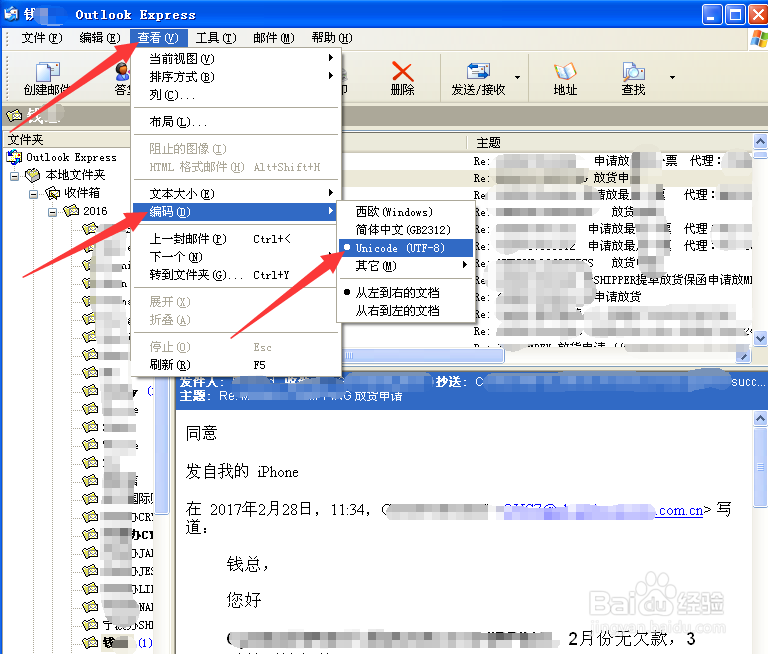The image size is (768, 654).
Task: Collapse the 2016 folder tree node
Action: click(52, 212)
